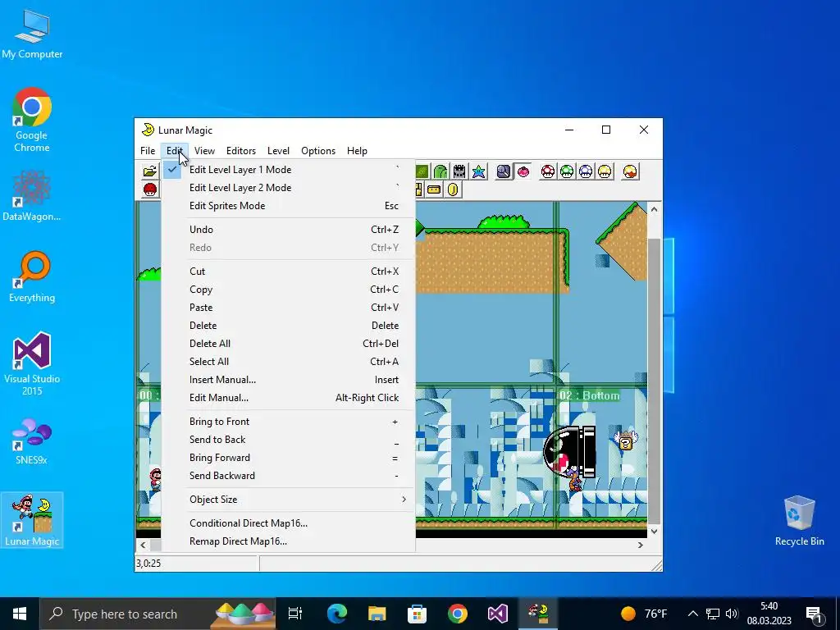Click the pink berry toolbar icon
Viewport: 840px width, 630px height.
(x=523, y=171)
